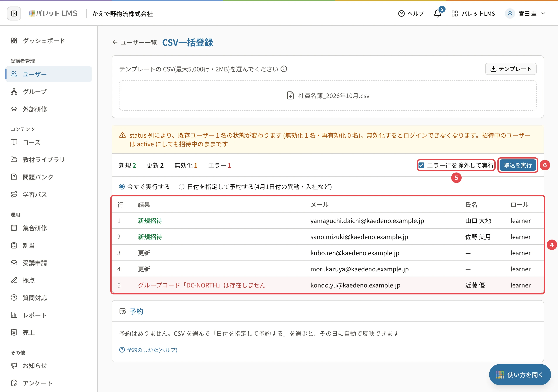The image size is (558, 392).
Task: Click the 集合研修 calendar icon
Action: pyautogui.click(x=14, y=228)
